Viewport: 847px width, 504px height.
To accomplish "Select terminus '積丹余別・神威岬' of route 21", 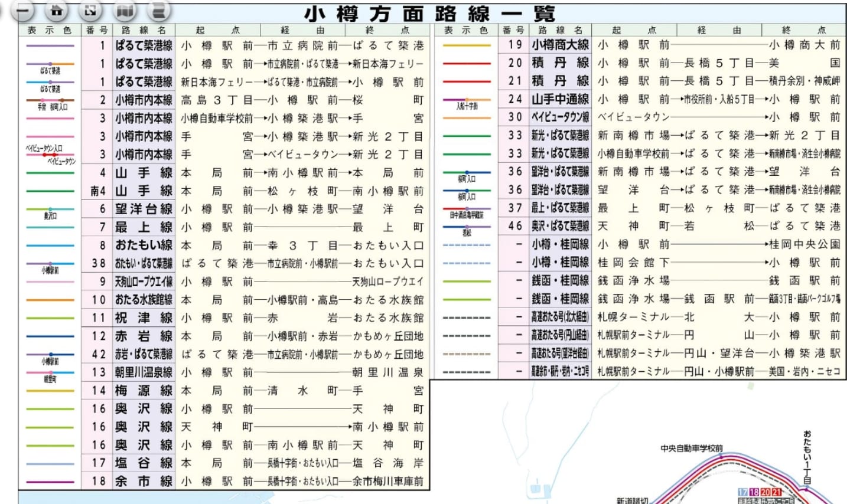I will point(804,81).
